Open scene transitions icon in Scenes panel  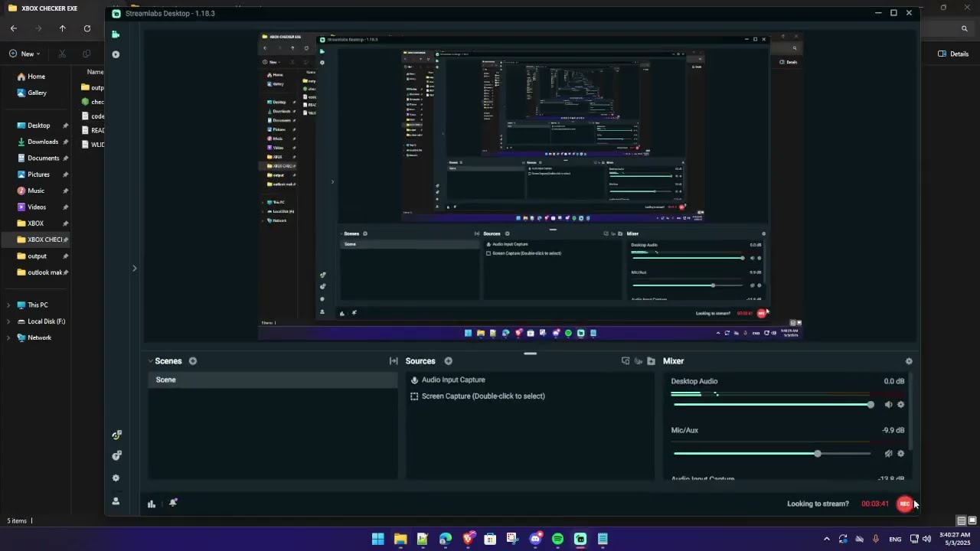coord(394,361)
